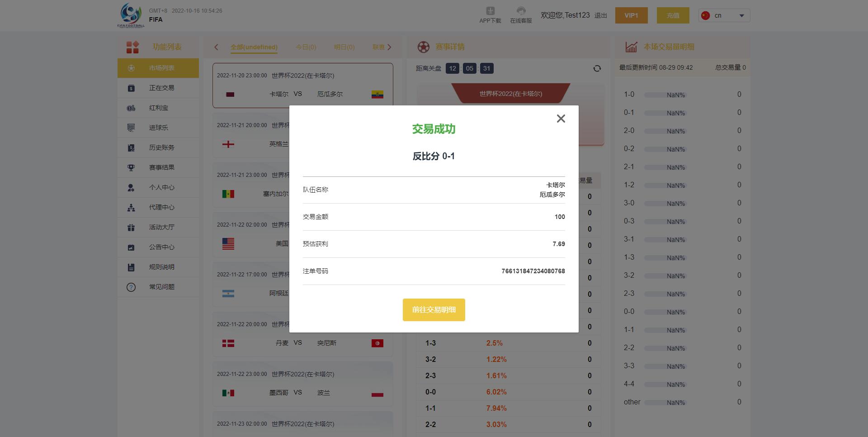Click the 充值 recharge button
The image size is (868, 437).
(673, 15)
